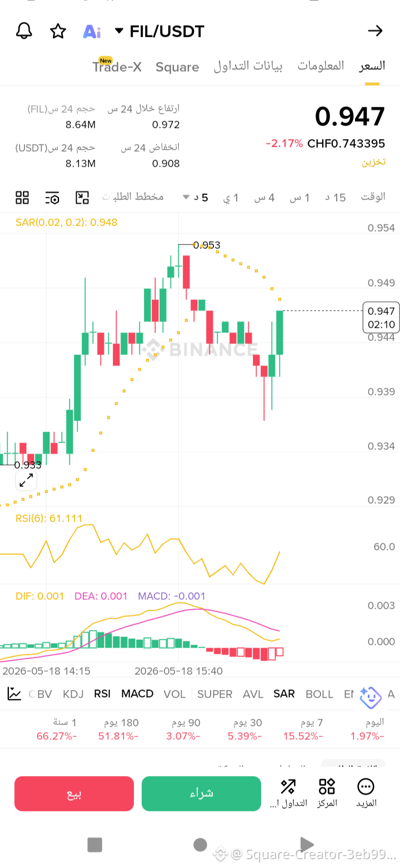Toggle the RSI indicator
Screen dimensions: 400x868
coord(102,694)
